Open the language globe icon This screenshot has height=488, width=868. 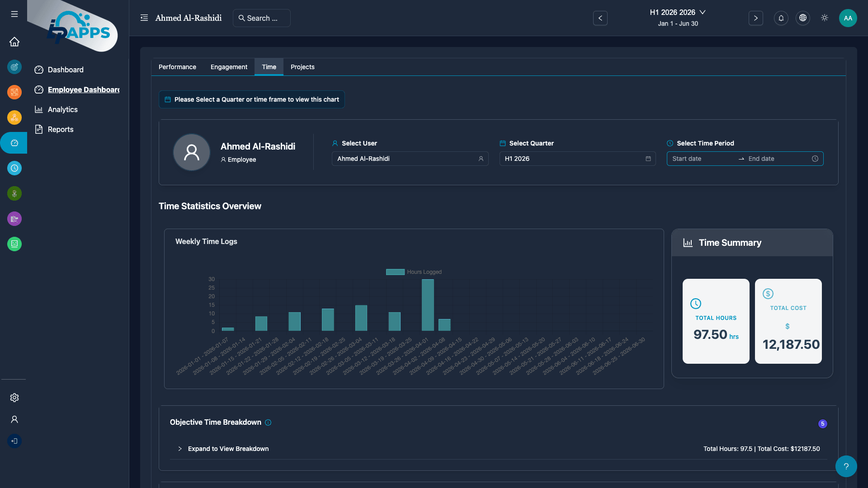pos(802,18)
